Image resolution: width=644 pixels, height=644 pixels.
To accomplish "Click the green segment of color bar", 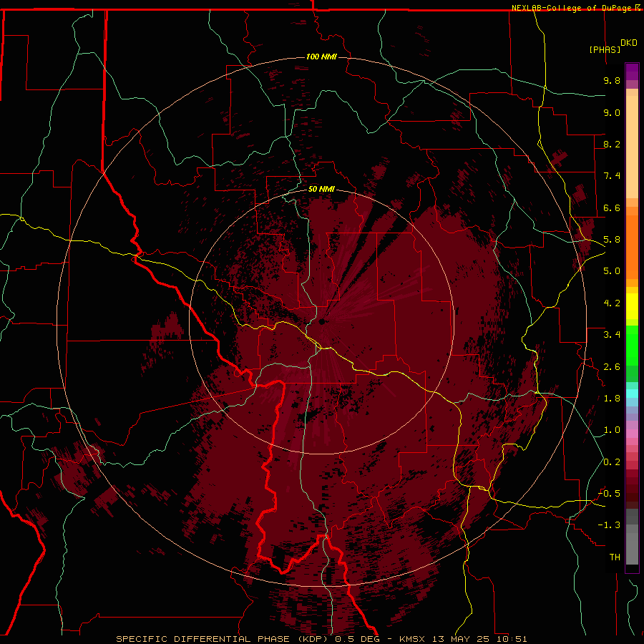I will tap(632, 346).
